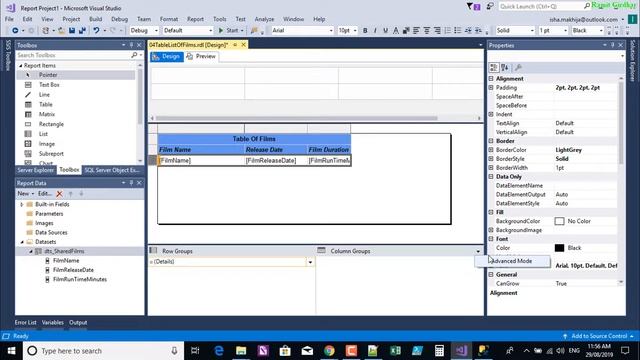Click the BackgroundColor No Color swatch

click(559, 221)
